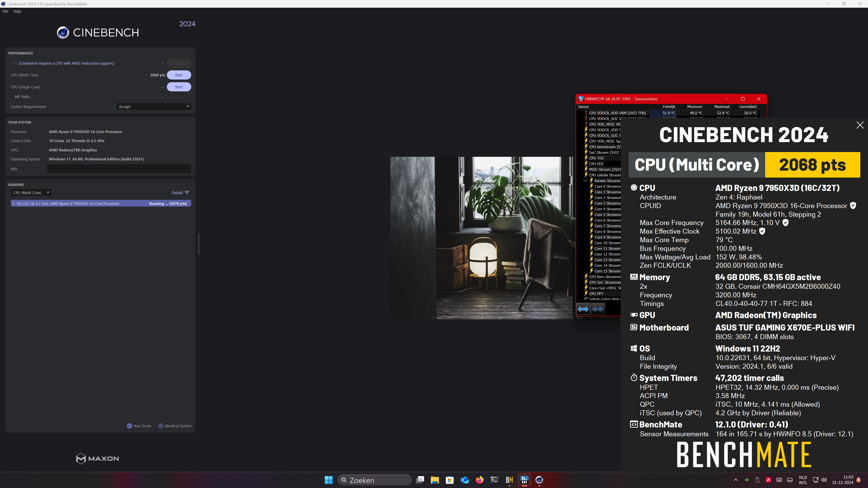Open the NLD INTL language switcher
This screenshot has width=868, height=488.
(x=803, y=480)
